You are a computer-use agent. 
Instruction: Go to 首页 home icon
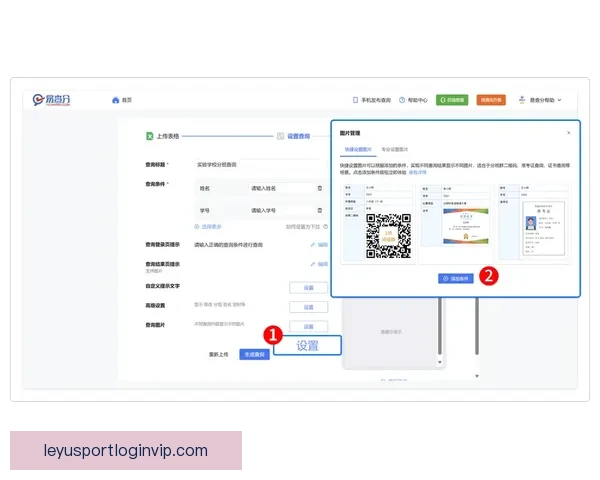[116, 100]
